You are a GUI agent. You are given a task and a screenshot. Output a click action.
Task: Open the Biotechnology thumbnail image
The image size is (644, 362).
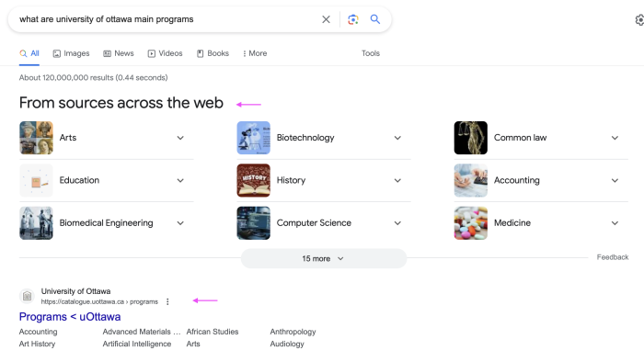[253, 138]
